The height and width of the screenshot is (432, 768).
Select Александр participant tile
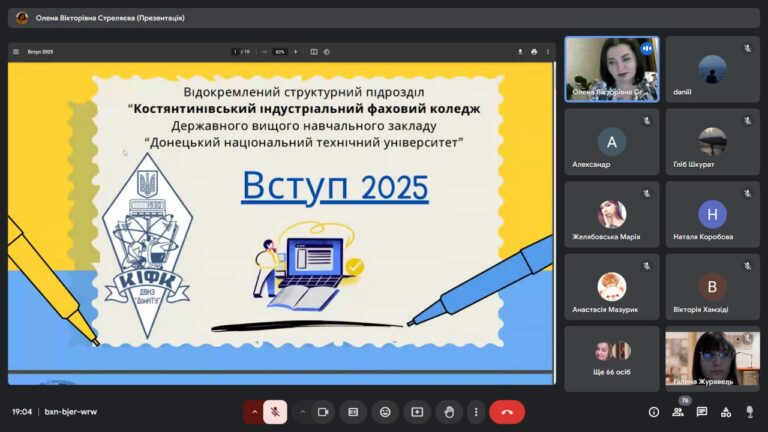coord(612,142)
